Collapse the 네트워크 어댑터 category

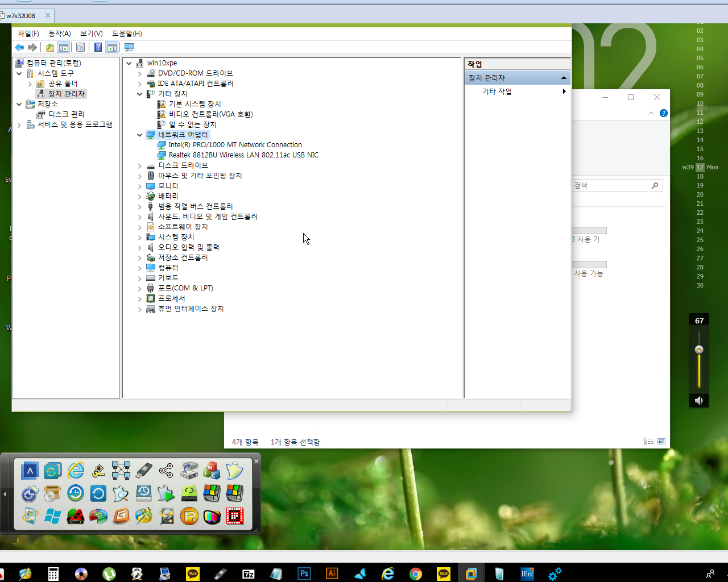pos(140,135)
